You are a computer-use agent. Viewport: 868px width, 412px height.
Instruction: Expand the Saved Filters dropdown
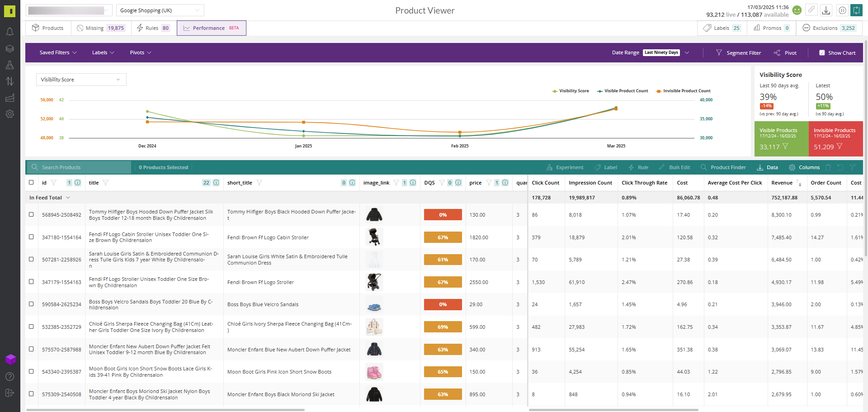58,53
